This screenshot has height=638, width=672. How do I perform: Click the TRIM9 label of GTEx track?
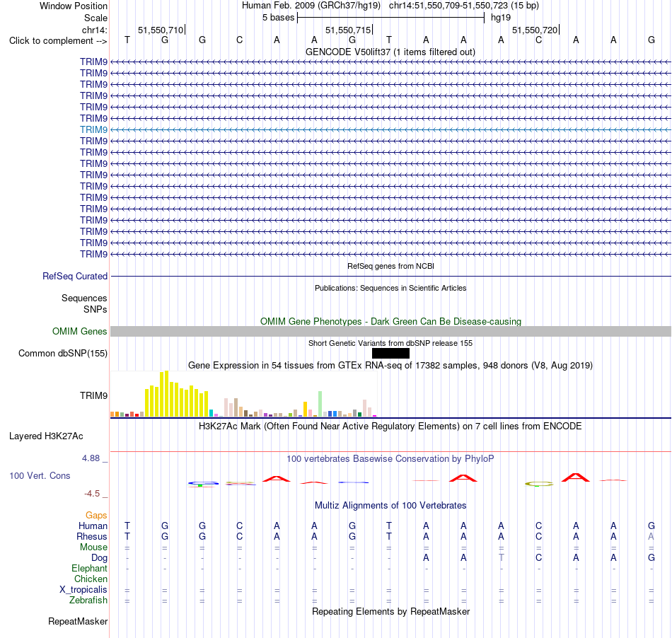93,396
